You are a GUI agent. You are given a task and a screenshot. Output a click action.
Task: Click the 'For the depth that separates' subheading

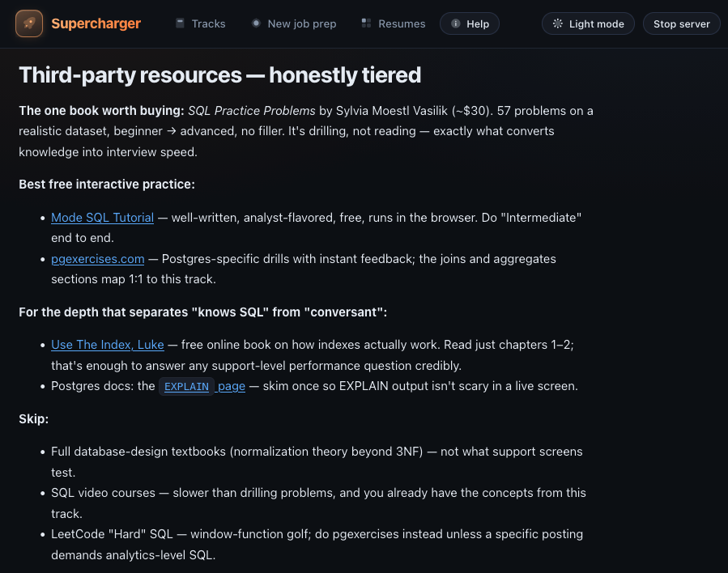coord(203,312)
